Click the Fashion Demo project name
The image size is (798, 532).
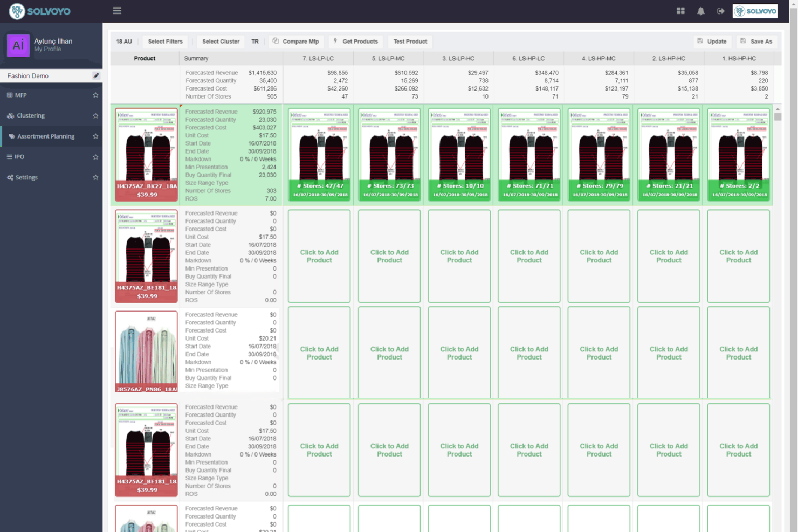click(x=28, y=76)
